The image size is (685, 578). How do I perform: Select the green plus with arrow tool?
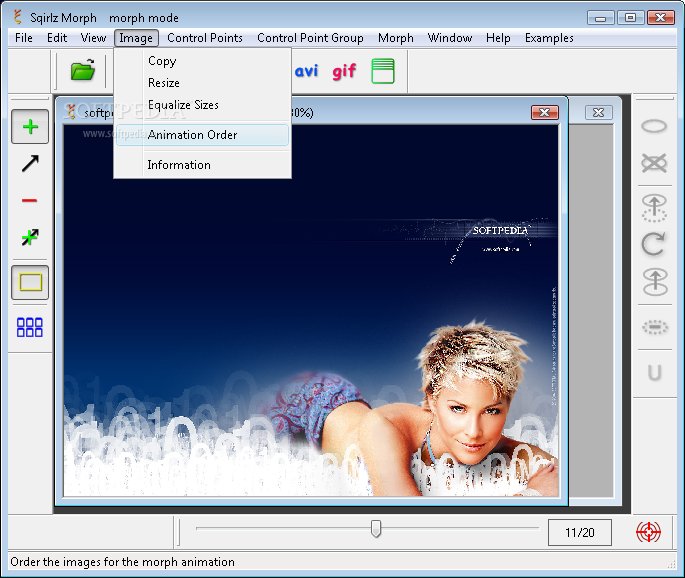click(x=30, y=237)
